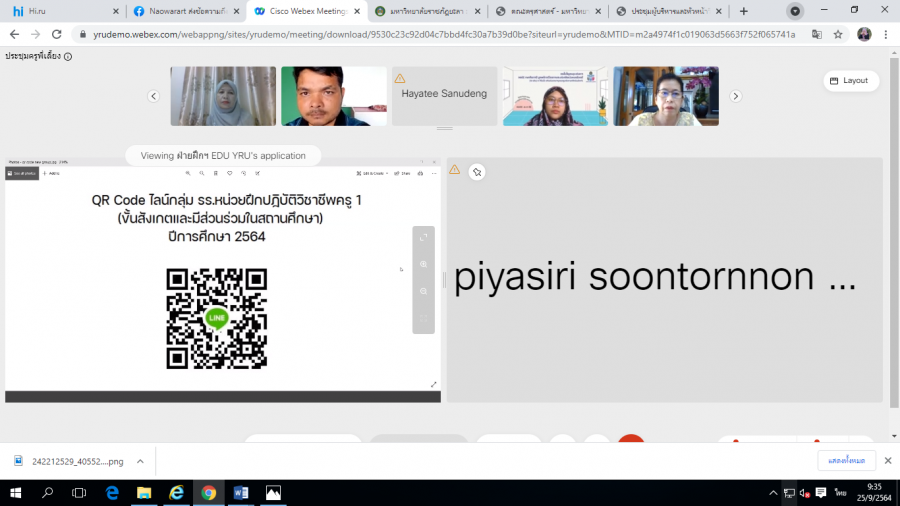The image size is (900, 506).
Task: Show previous participants with left arrow
Action: [154, 96]
